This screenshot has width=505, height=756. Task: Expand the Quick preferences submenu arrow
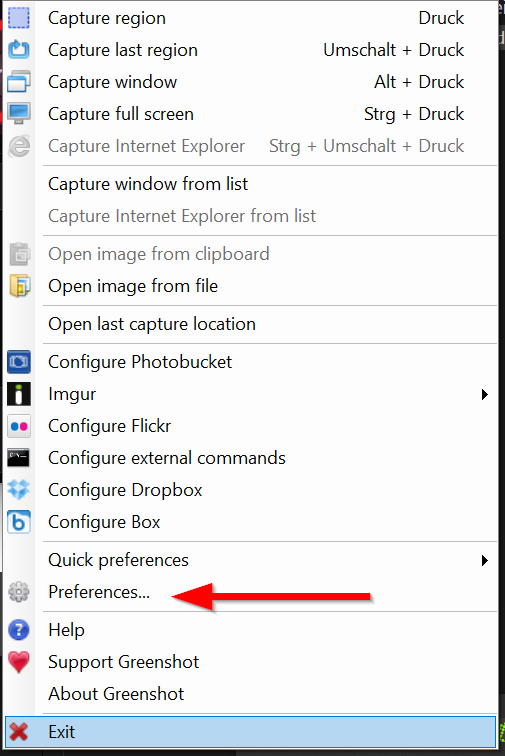pyautogui.click(x=484, y=560)
